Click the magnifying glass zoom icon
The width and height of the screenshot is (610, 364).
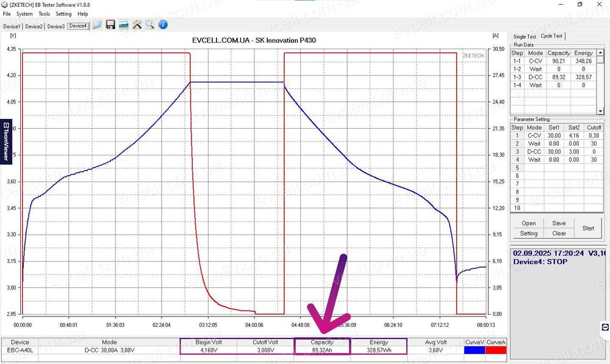tap(150, 25)
